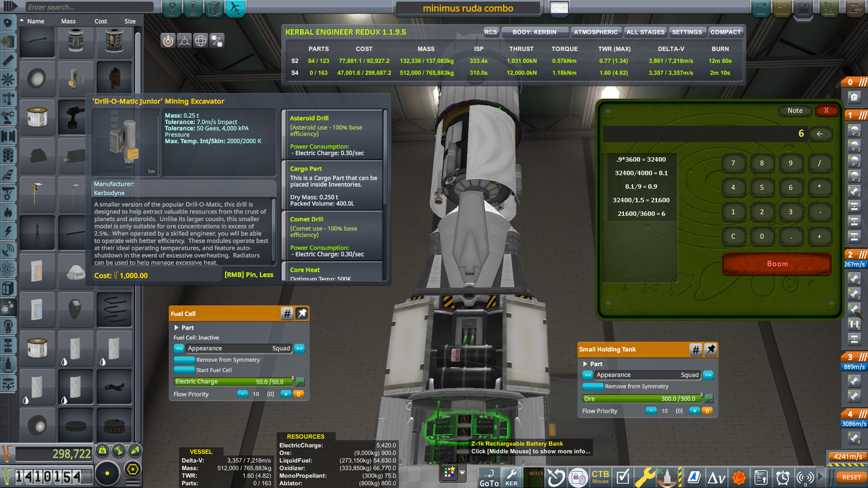Next appearance arrow in Holding Tank window
Image resolution: width=868 pixels, height=488 pixels.
(x=708, y=375)
